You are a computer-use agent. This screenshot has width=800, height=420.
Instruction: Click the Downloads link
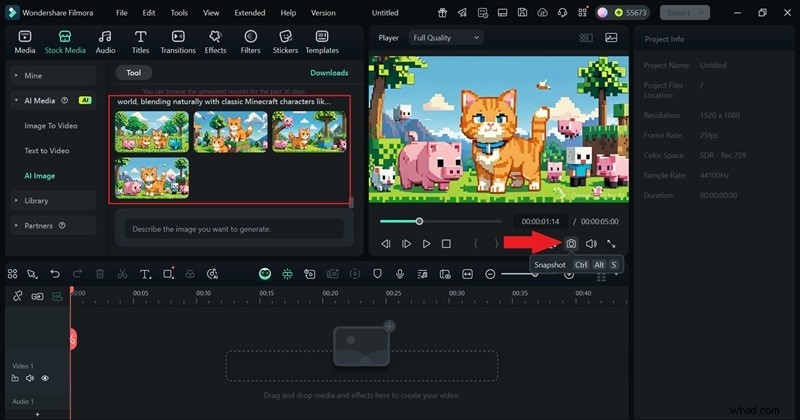329,73
